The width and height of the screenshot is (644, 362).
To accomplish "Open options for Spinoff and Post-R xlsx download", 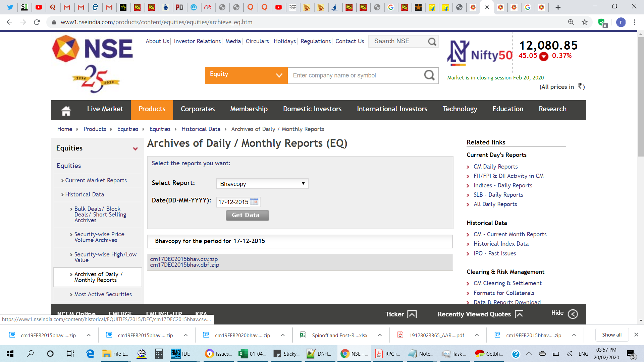I will point(380,335).
